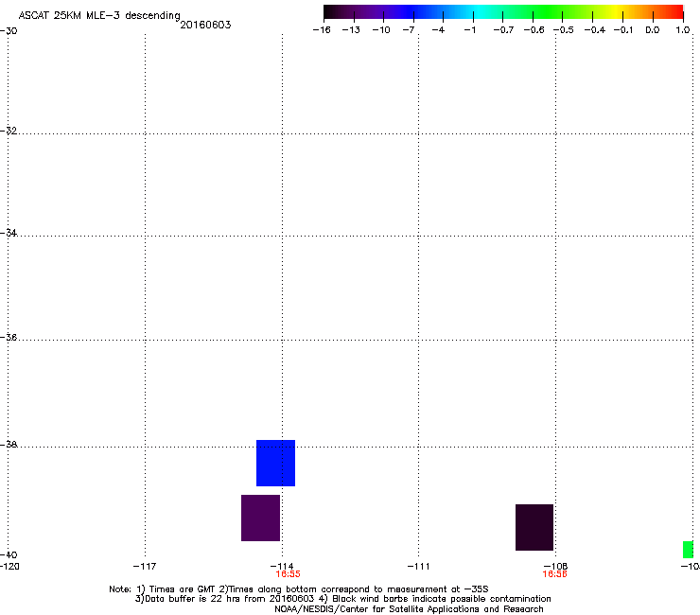Click the latitude label '-36'
Screen dimensions: 700x615
point(9,337)
